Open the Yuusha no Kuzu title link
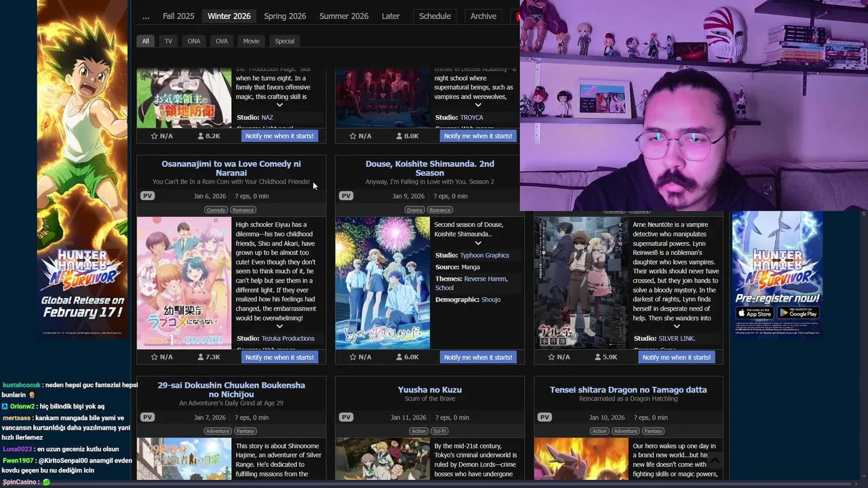The width and height of the screenshot is (868, 488). coord(430,390)
